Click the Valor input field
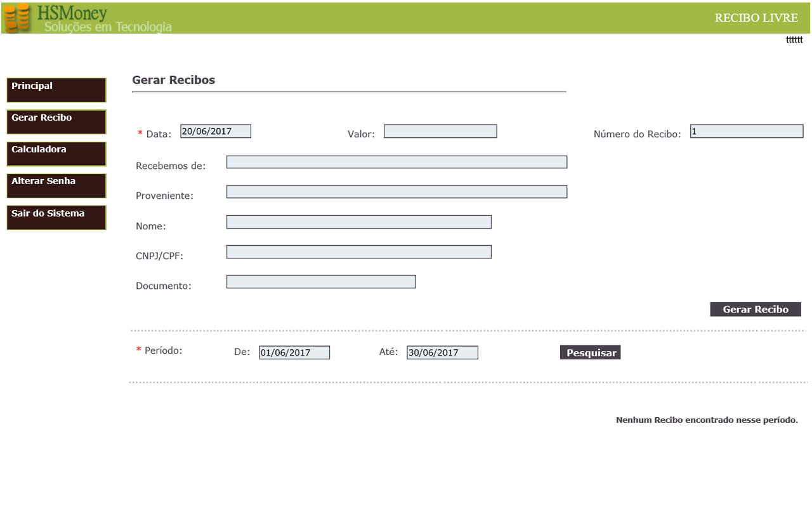This screenshot has height=508, width=812. point(440,131)
